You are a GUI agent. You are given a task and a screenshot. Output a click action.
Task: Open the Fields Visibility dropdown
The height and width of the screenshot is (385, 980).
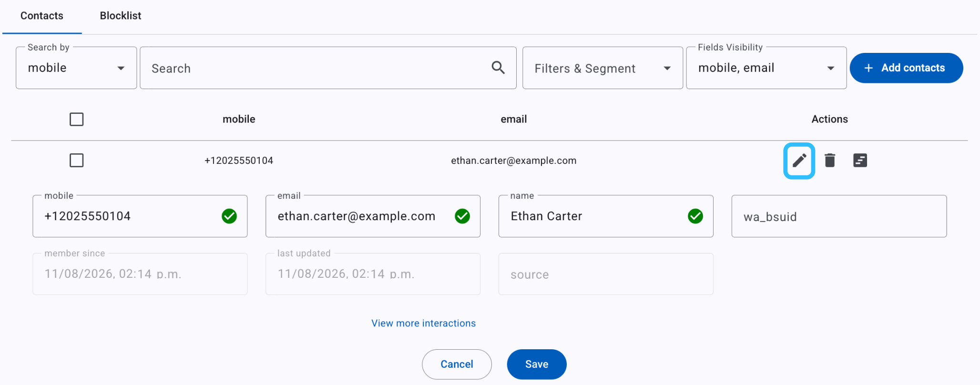(766, 68)
